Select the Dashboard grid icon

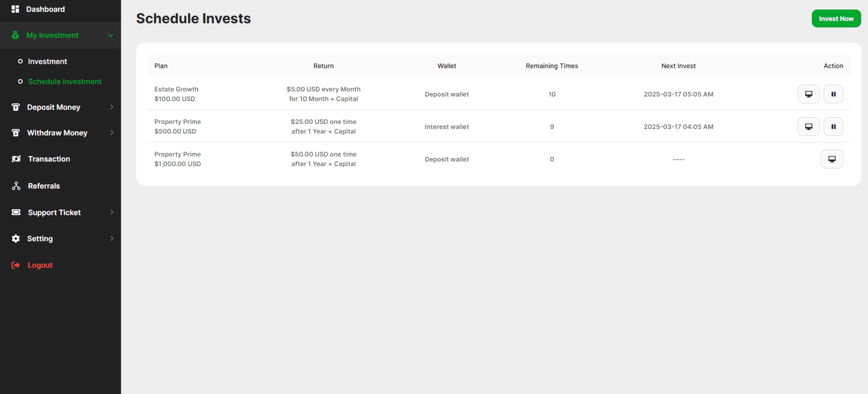[15, 9]
